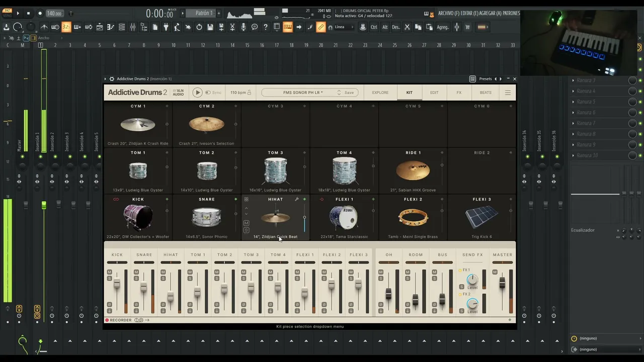This screenshot has width=644, height=362.
Task: Step HIHAT kit piece down with chevron
Action: (246, 214)
